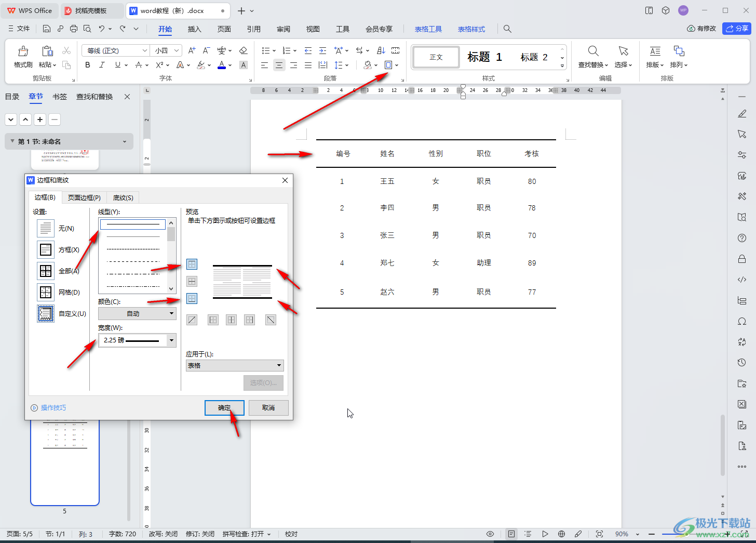Collapse section 1 (第1节) in navigation
This screenshot has height=543, width=756.
click(x=12, y=141)
